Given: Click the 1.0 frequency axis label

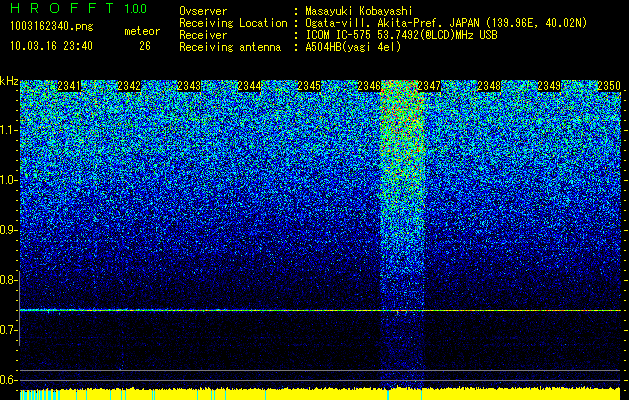Looking at the screenshot, I should click(7, 180).
